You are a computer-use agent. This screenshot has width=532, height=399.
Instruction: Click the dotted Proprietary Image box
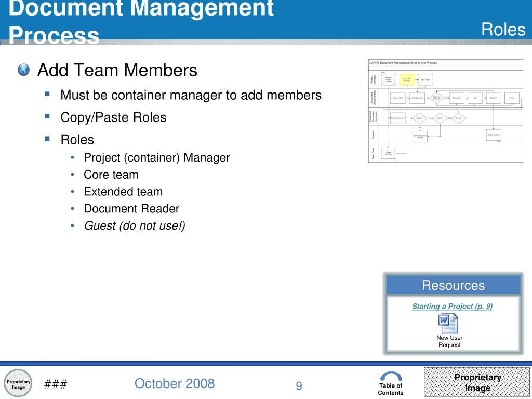point(477,382)
